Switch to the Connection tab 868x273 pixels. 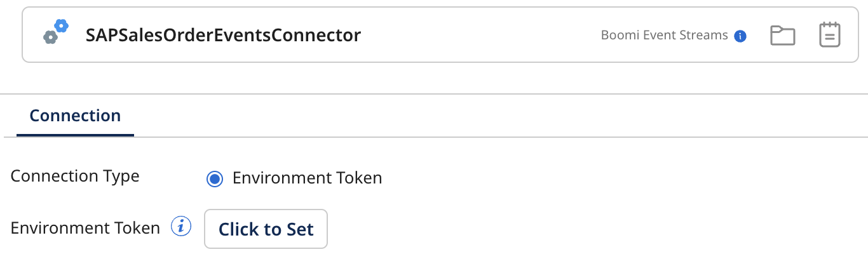coord(75,116)
